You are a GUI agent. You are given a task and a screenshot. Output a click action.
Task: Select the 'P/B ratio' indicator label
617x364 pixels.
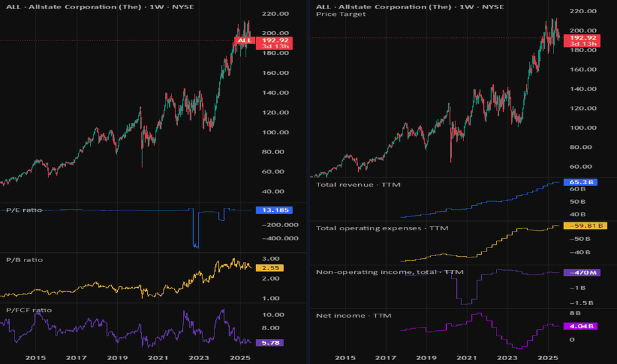[24, 259]
